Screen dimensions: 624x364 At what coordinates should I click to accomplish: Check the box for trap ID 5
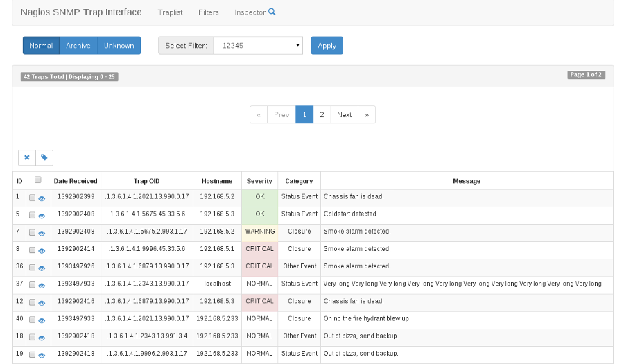(x=32, y=215)
